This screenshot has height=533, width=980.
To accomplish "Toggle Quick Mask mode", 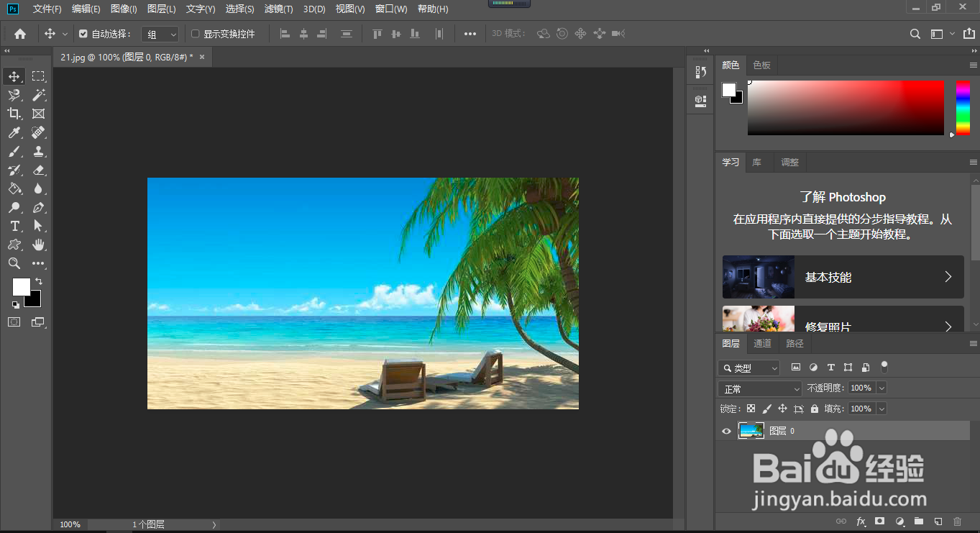I will (x=14, y=322).
